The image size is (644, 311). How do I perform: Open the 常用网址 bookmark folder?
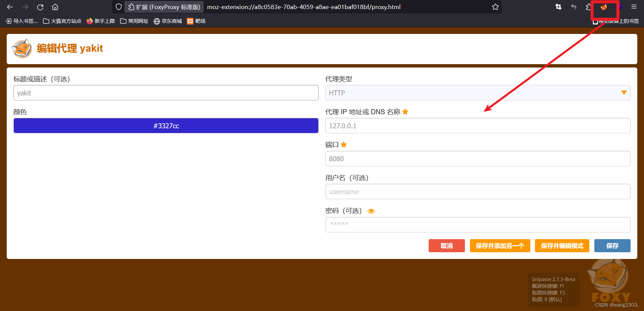pyautogui.click(x=134, y=21)
